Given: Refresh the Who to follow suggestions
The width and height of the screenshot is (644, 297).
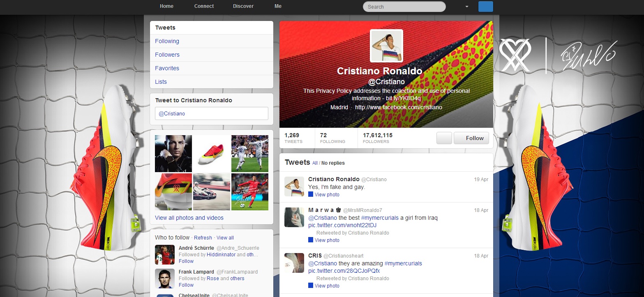Looking at the screenshot, I should [203, 238].
